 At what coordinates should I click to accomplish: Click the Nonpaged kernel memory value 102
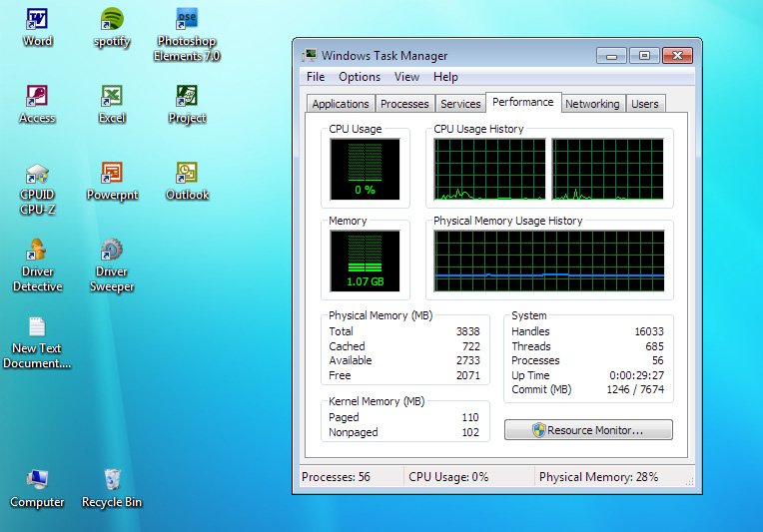470,432
